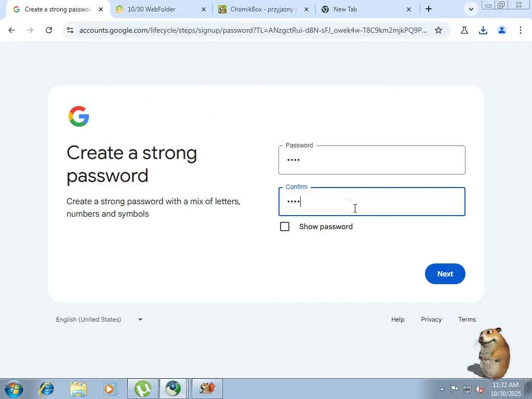Open Chrome Labs flask icon
Screen dimensions: 532x399
(x=464, y=30)
